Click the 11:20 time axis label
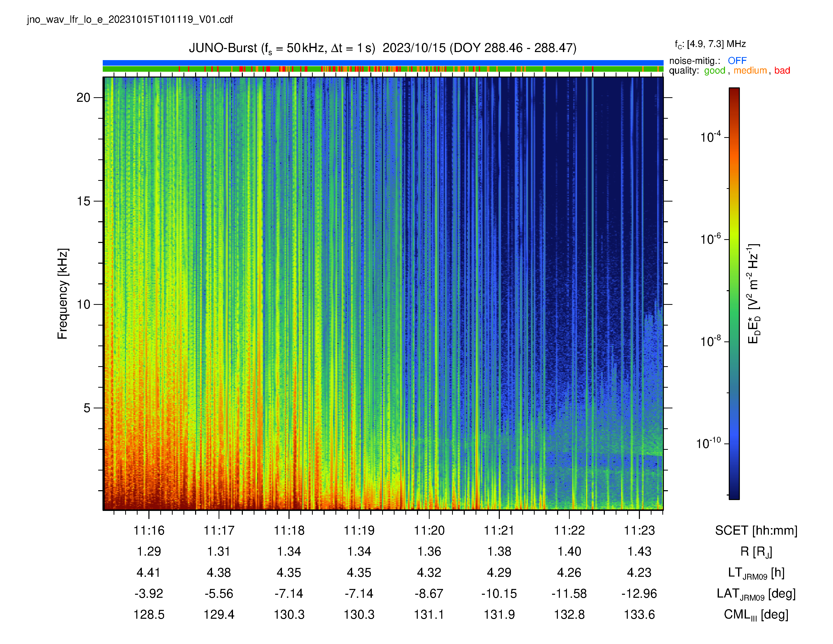 point(429,530)
